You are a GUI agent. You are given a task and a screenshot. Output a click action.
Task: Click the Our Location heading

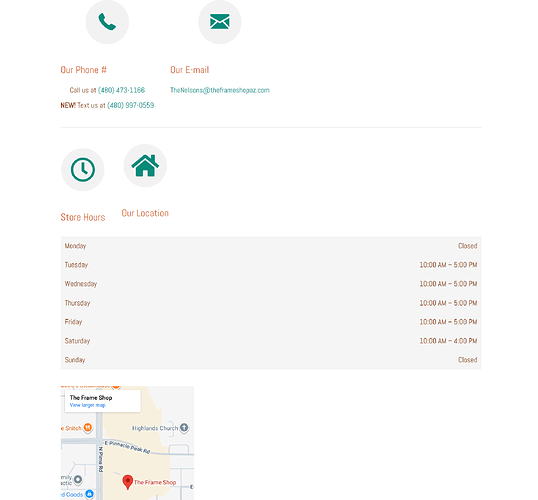tap(145, 213)
